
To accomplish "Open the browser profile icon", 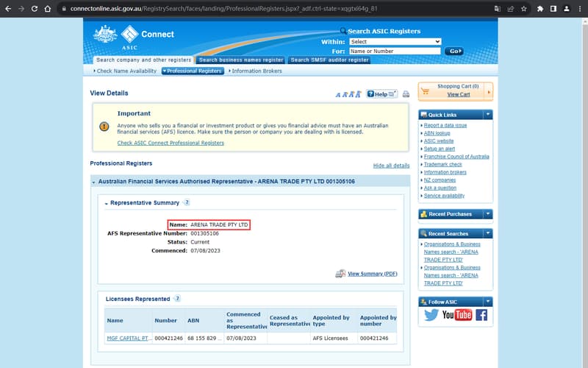I will pos(567,9).
